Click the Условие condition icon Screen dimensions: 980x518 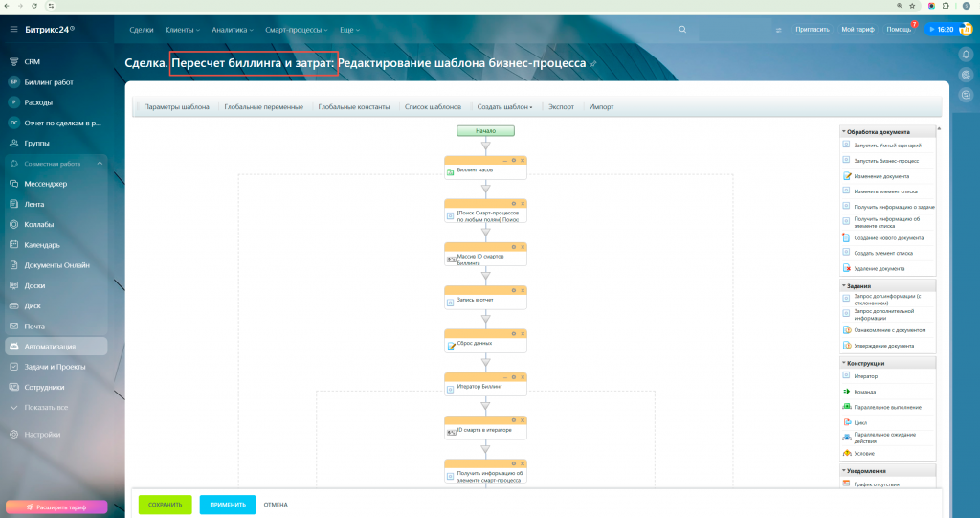click(847, 453)
